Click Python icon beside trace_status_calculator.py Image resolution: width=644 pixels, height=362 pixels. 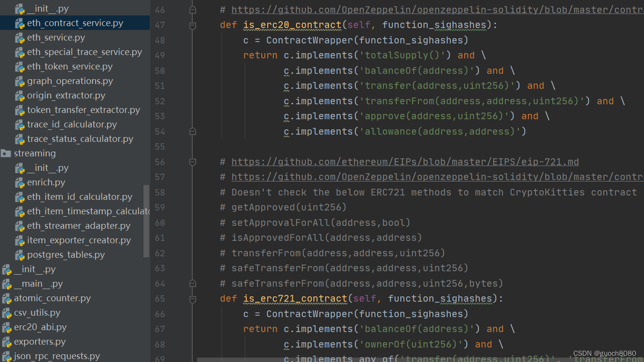click(x=20, y=139)
